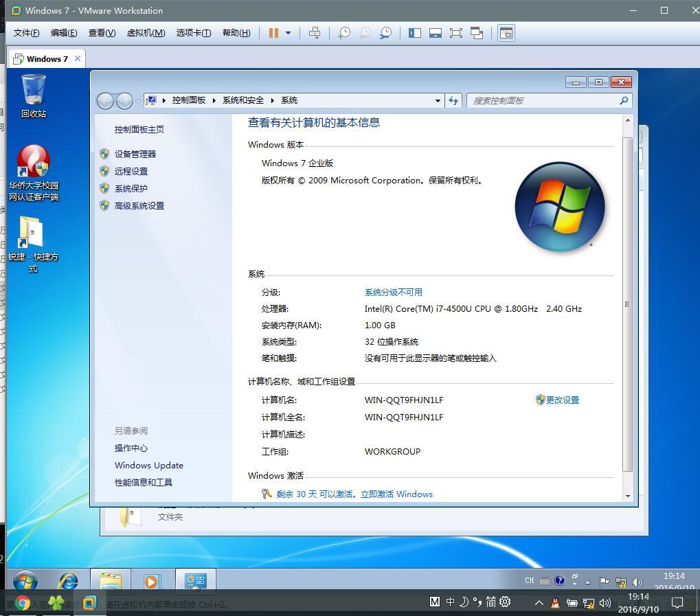Expand the pause button dropdown arrow

tap(289, 32)
